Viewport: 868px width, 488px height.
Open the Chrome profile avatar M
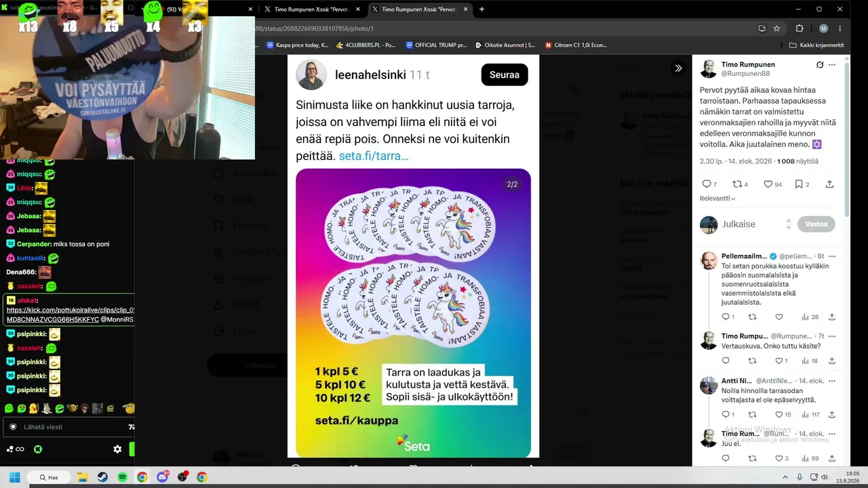pos(823,28)
